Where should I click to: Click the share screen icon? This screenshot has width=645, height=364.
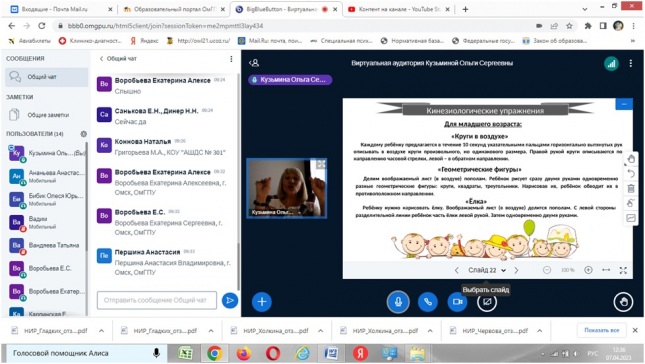pos(487,302)
